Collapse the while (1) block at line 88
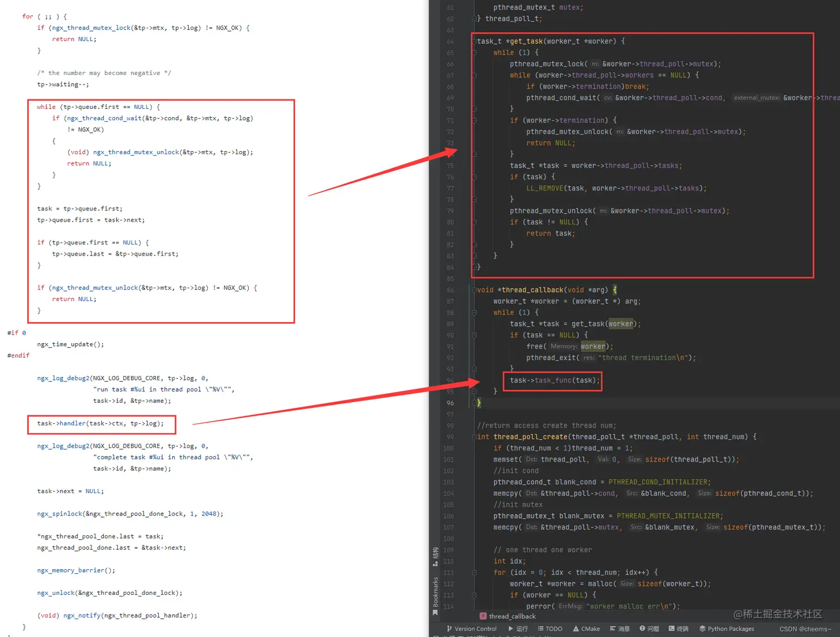This screenshot has width=840, height=637. click(474, 313)
